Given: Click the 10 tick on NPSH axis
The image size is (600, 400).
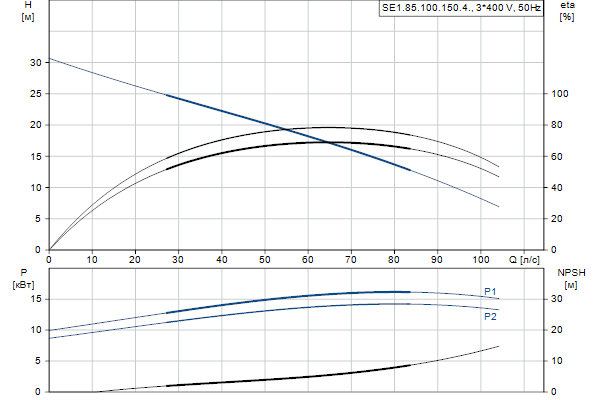Looking at the screenshot, I should (558, 361).
